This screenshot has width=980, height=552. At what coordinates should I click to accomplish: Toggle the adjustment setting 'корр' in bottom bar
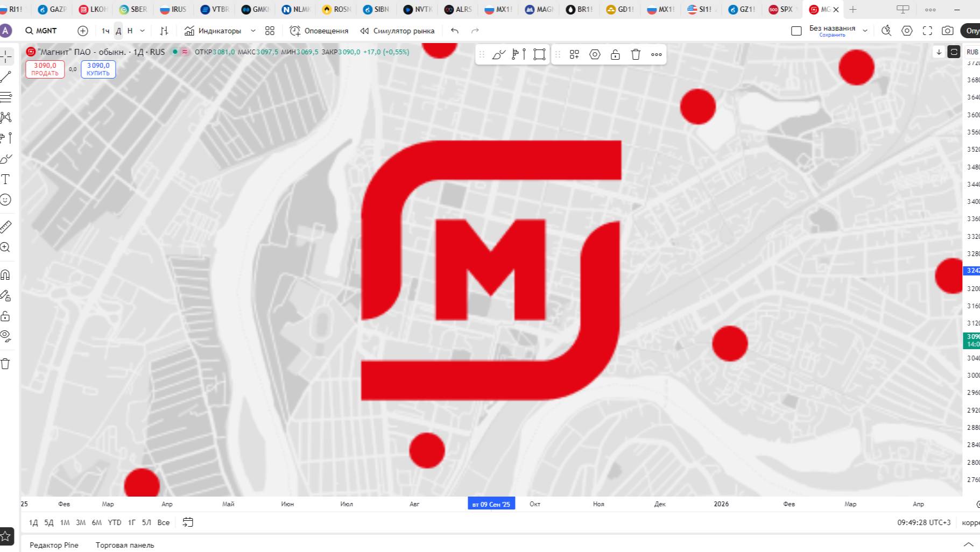coord(971,522)
